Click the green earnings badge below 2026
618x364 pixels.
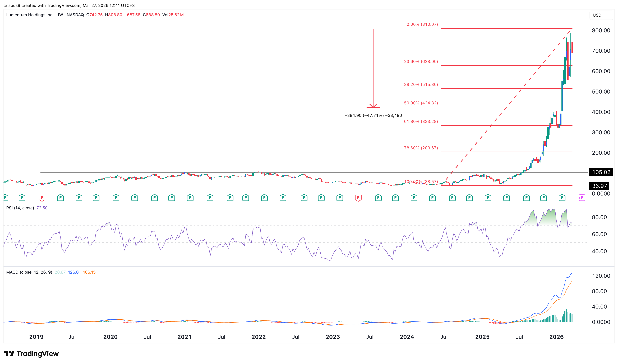[x=562, y=198]
